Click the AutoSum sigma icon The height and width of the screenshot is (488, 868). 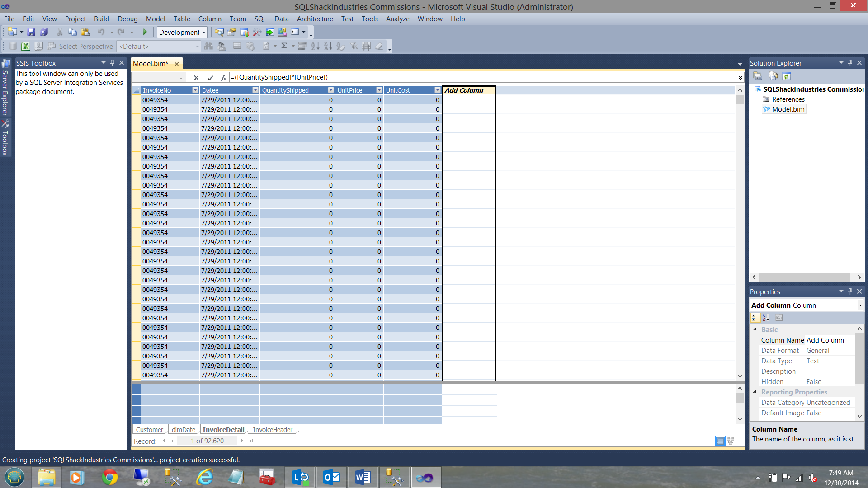(284, 46)
